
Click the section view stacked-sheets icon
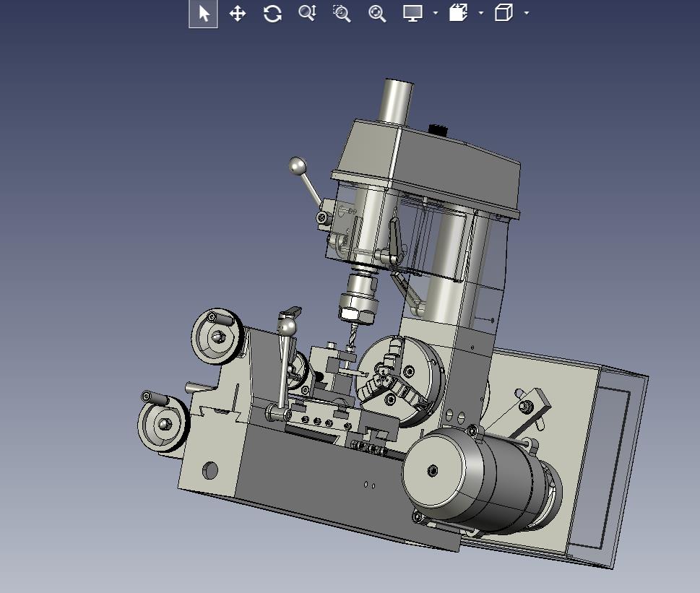[x=458, y=13]
